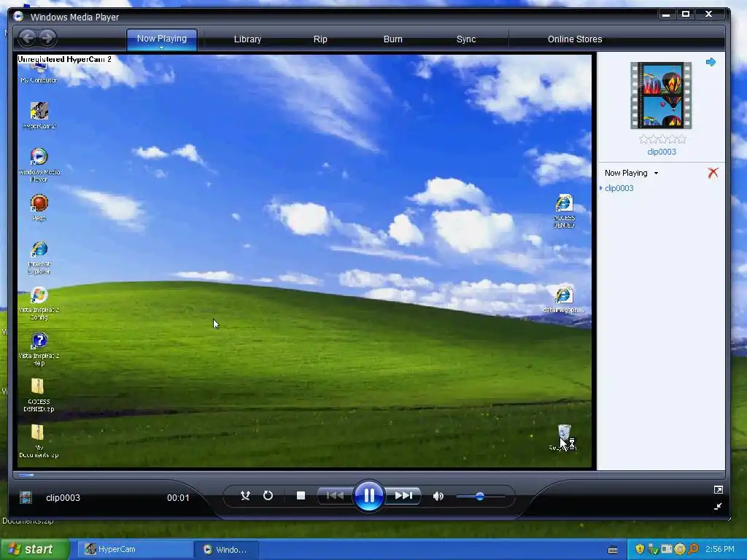Click the media type icon beside clip0003 title
Viewport: 747px width, 560px height.
[26, 497]
